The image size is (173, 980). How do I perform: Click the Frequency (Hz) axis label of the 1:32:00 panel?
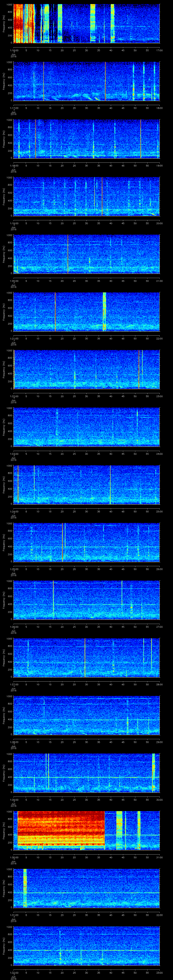tap(4, 946)
